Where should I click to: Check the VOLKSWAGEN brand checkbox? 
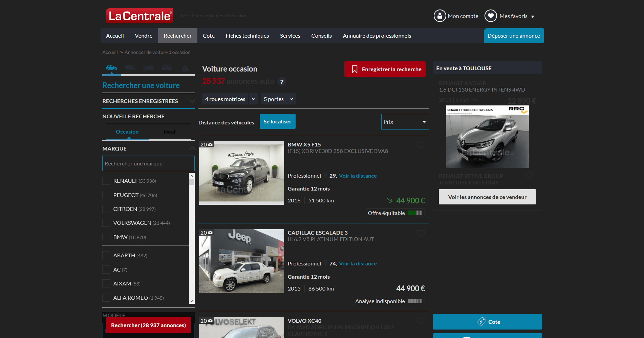[x=106, y=223]
